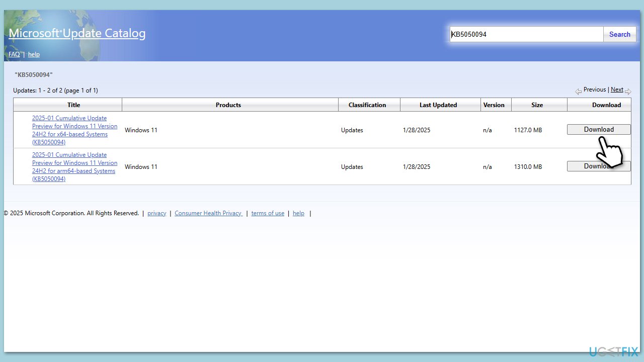
Task: Click the Next page arrow icon
Action: point(628,92)
